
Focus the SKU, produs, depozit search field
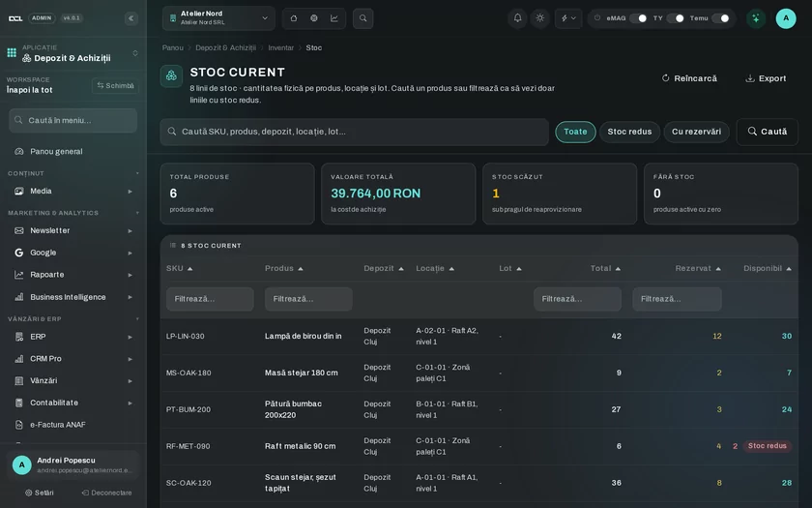point(354,132)
